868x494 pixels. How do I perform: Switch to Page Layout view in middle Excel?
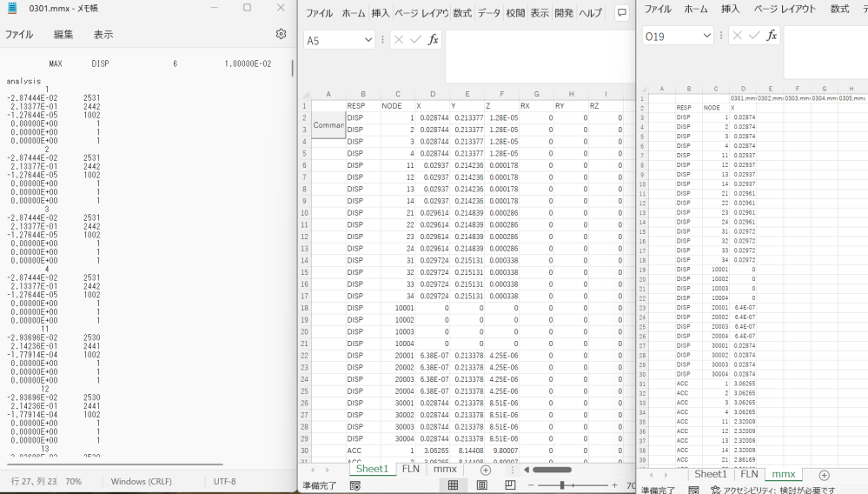481,485
